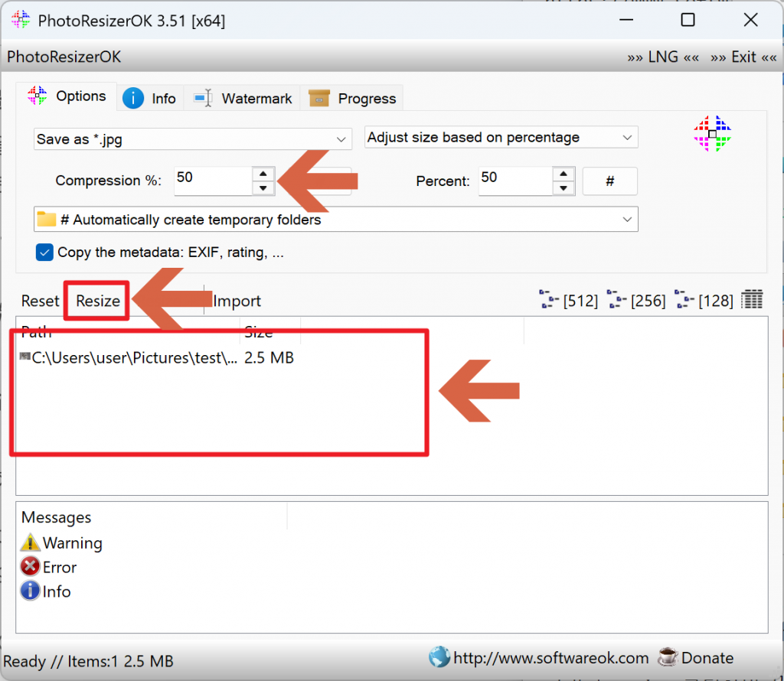Open the PhotoResizerOK menu label

64,57
